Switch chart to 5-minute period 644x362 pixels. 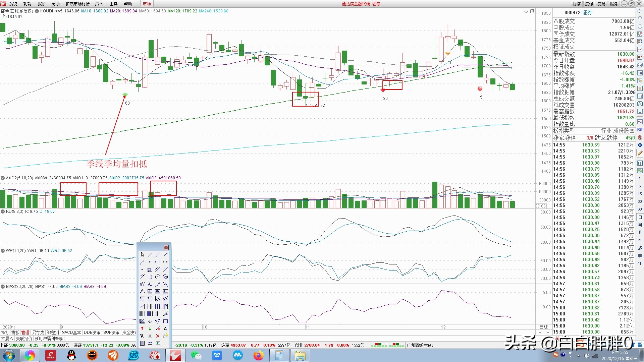point(640,186)
